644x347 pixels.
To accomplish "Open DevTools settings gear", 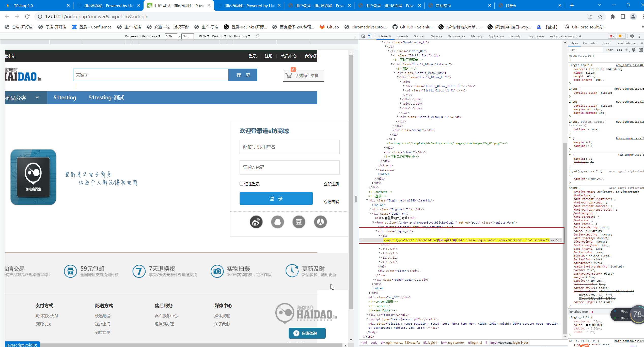I will tap(632, 36).
